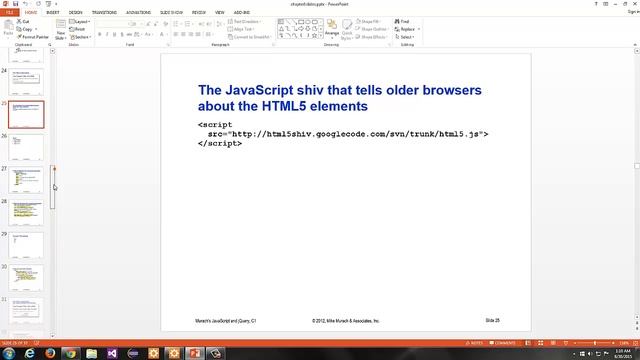
Task: Toggle Bold formatting
Action: coord(100,35)
